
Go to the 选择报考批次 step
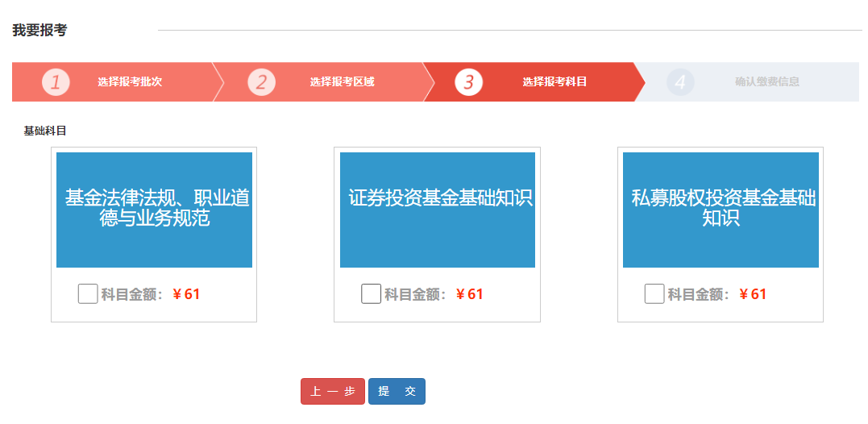130,82
